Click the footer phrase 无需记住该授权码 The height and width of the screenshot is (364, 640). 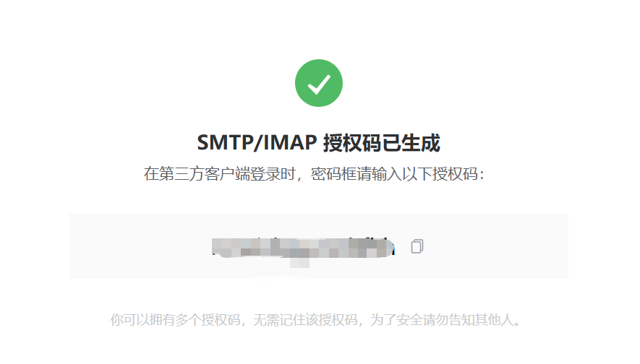pos(305,319)
